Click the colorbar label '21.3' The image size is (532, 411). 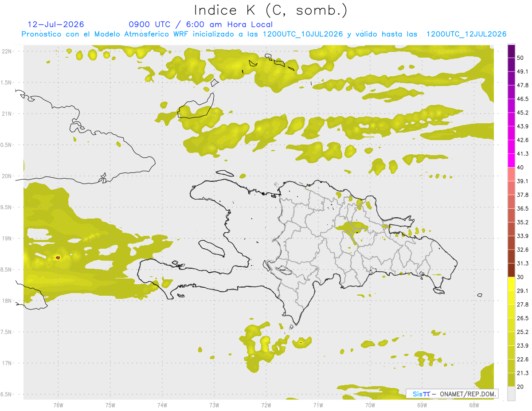coord(523,373)
